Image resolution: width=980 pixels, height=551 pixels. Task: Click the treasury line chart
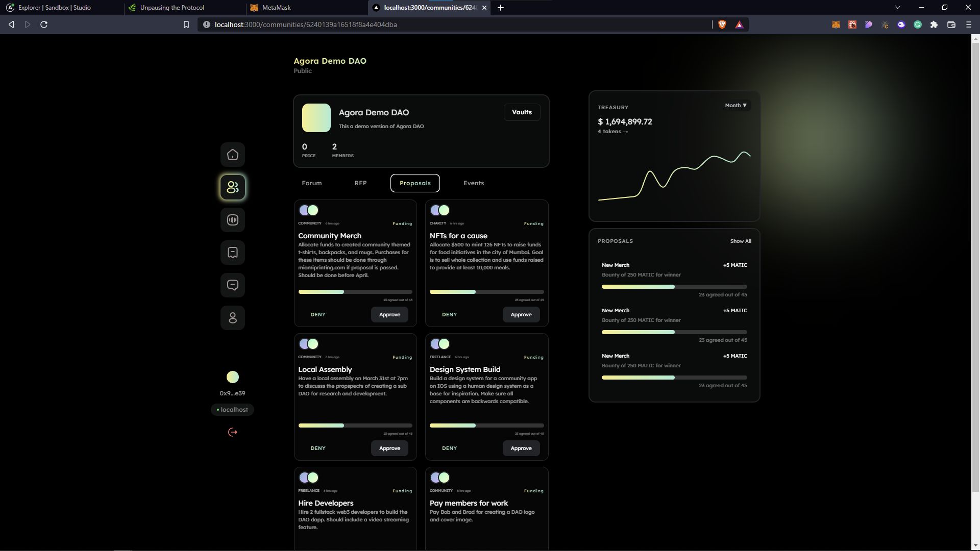[674, 176]
